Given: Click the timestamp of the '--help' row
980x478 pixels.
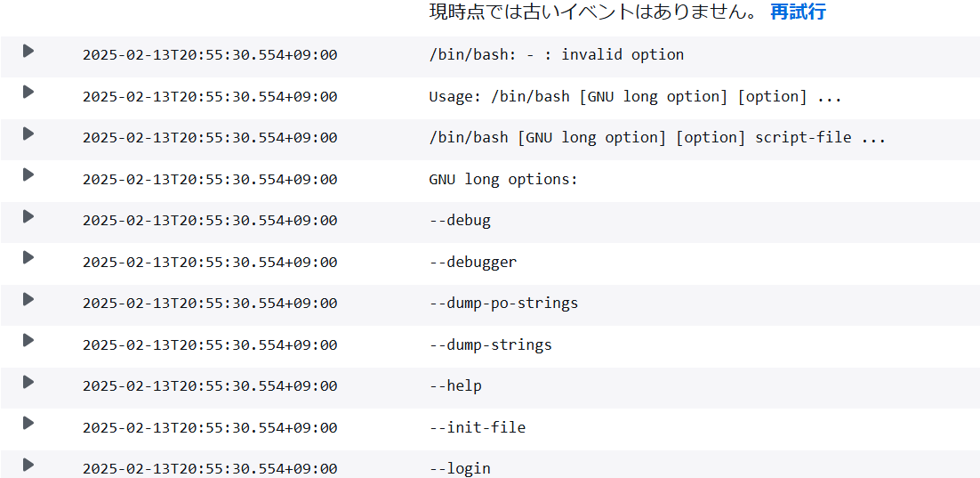Looking at the screenshot, I should coord(210,386).
